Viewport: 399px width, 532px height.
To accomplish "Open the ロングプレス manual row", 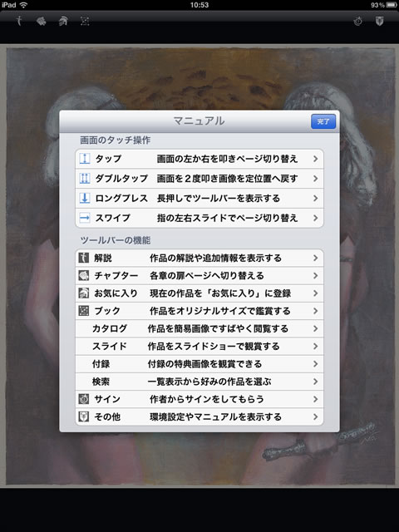I will pos(199,198).
